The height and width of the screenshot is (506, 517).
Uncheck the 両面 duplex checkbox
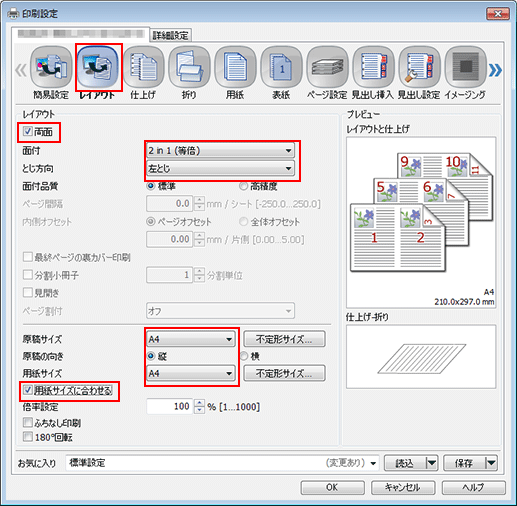tap(28, 131)
